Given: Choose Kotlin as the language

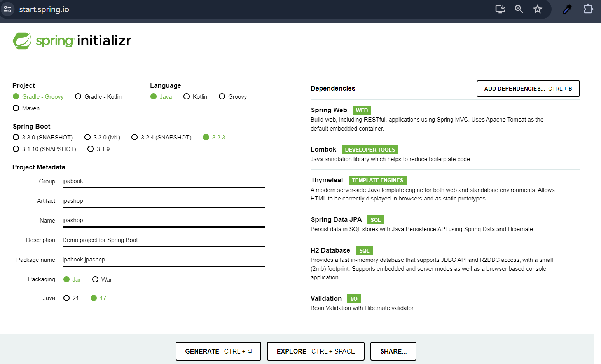Looking at the screenshot, I should pyautogui.click(x=195, y=97).
